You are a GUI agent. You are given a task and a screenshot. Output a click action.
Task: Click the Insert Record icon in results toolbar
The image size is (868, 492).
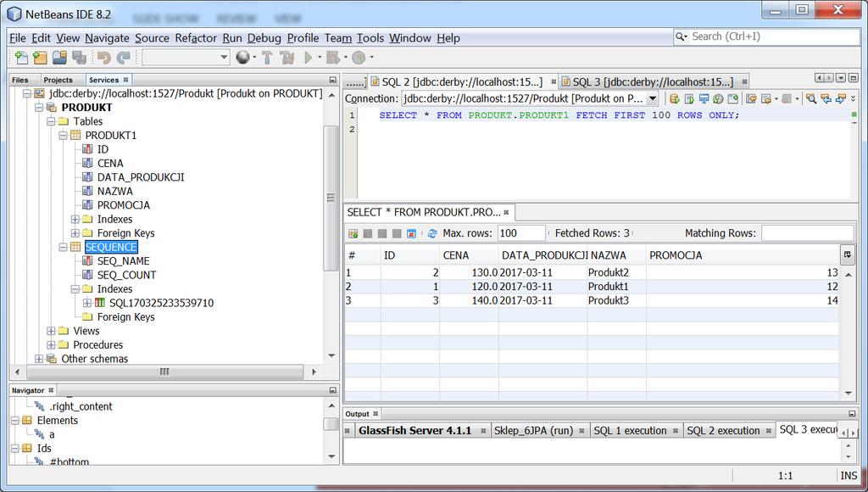(x=353, y=234)
